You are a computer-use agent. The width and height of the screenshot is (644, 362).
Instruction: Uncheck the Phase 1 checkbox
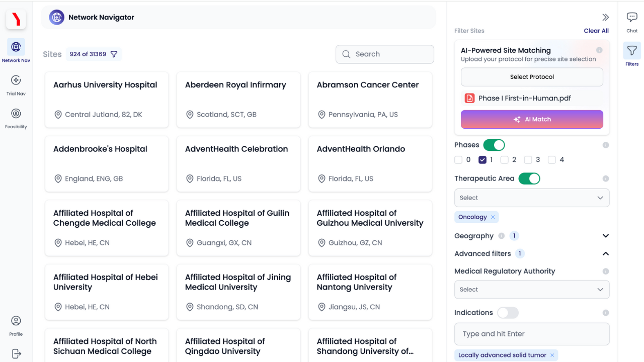point(482,160)
